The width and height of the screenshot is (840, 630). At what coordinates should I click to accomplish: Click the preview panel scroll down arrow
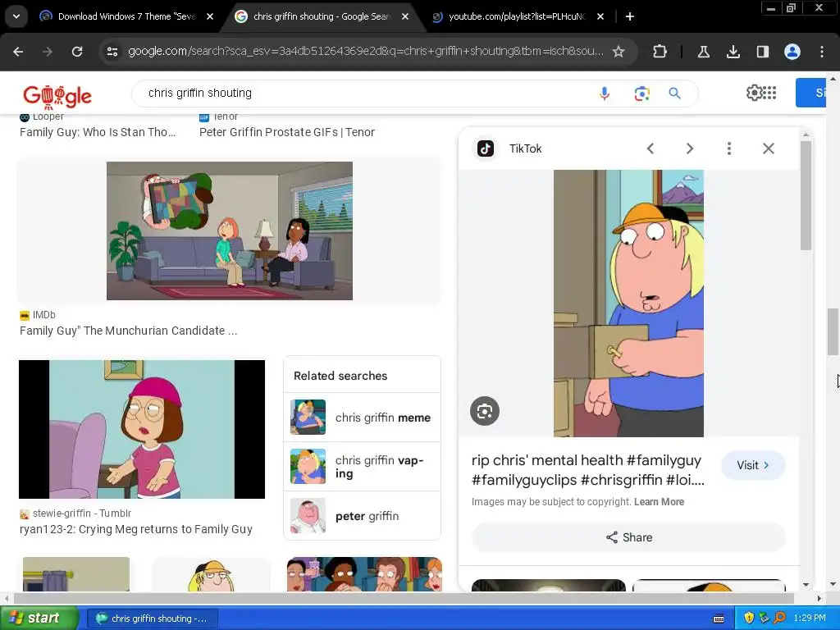pyautogui.click(x=806, y=585)
